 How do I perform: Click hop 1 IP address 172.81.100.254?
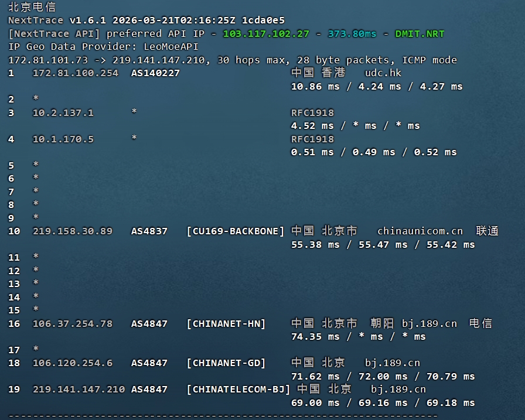coord(75,73)
